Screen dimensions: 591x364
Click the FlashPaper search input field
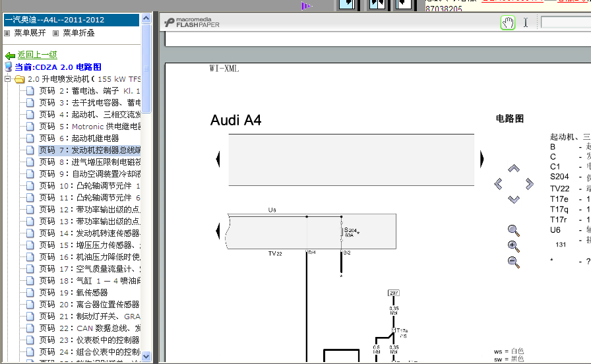566,22
